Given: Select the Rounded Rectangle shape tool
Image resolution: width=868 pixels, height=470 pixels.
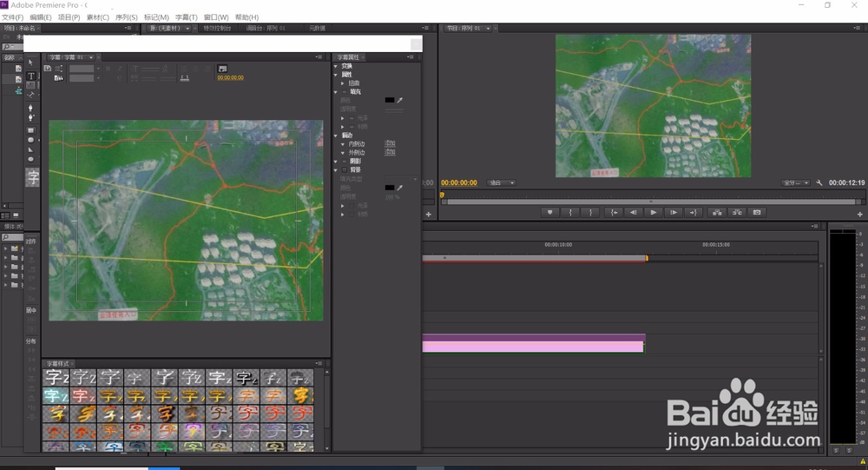Looking at the screenshot, I should (x=31, y=140).
